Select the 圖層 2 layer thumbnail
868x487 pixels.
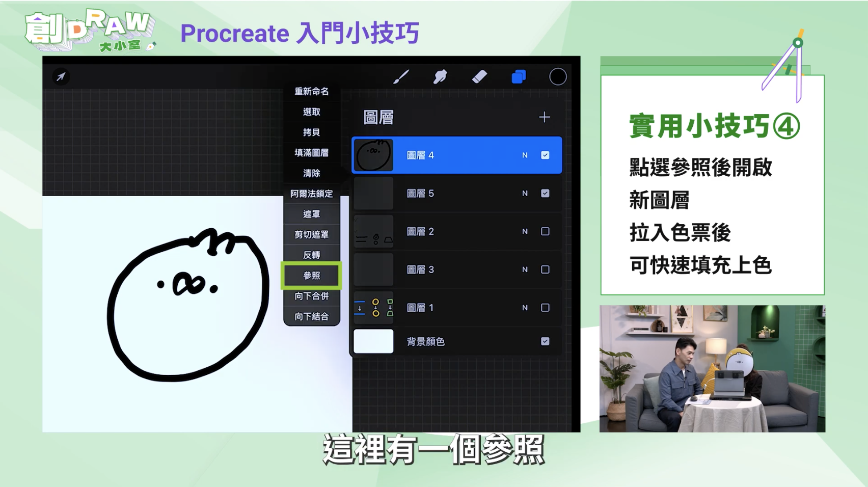coord(373,231)
